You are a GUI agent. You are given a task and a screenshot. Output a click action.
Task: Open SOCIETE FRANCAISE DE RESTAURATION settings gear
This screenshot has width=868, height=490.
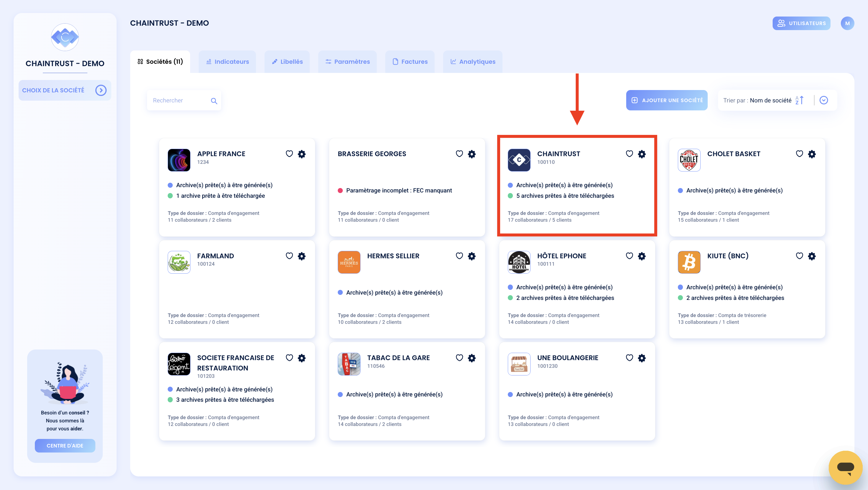tap(301, 358)
